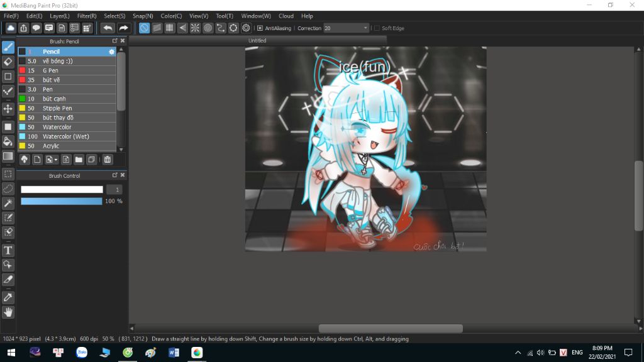Click the brush size value field
644x362 pixels.
[114, 190]
